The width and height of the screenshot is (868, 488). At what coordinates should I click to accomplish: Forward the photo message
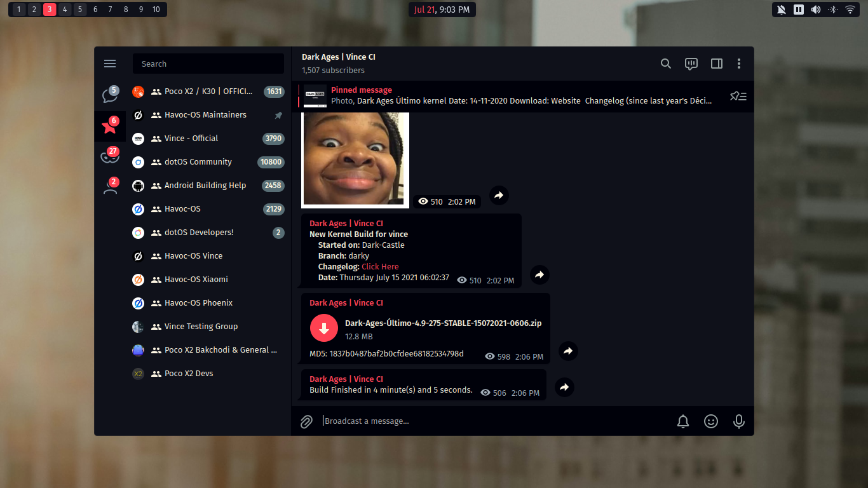coord(499,195)
